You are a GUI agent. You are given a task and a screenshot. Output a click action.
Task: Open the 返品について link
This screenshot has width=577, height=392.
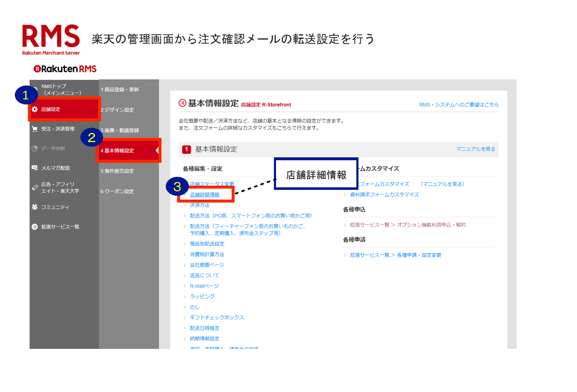[205, 275]
